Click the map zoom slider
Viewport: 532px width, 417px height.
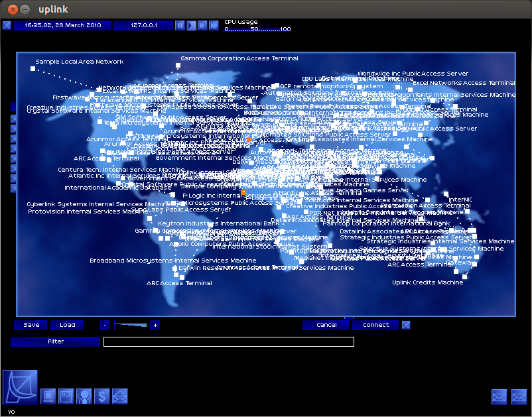coord(131,325)
